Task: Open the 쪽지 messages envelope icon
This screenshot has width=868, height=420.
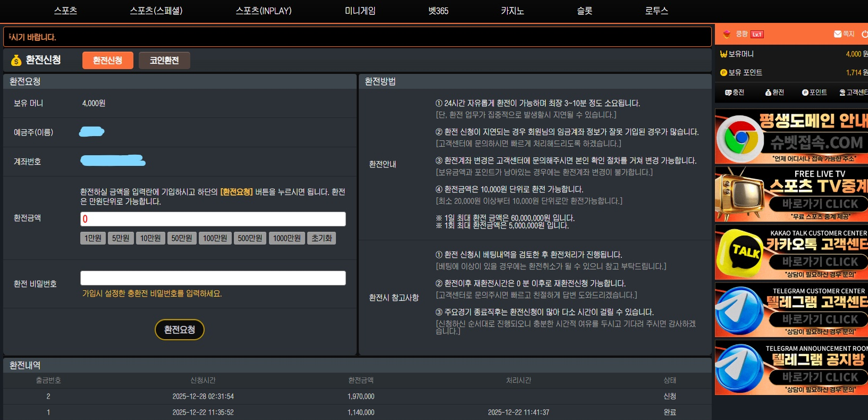Action: coord(838,34)
